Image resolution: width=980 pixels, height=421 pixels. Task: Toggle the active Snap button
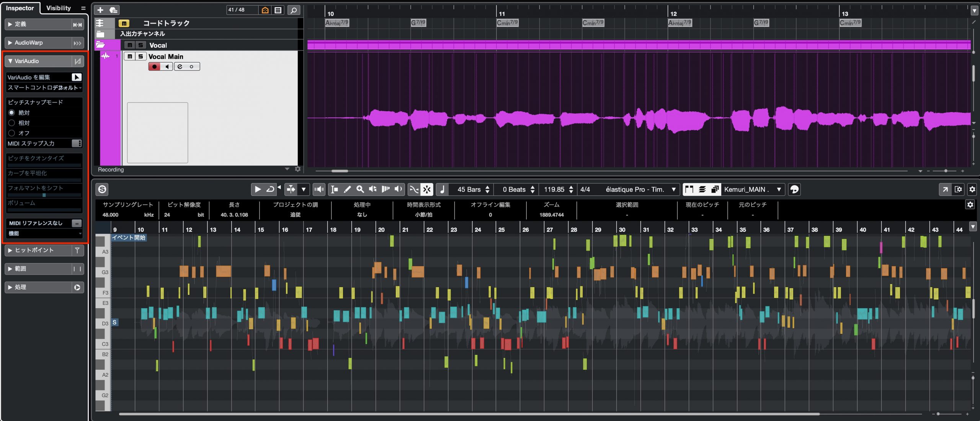click(426, 189)
